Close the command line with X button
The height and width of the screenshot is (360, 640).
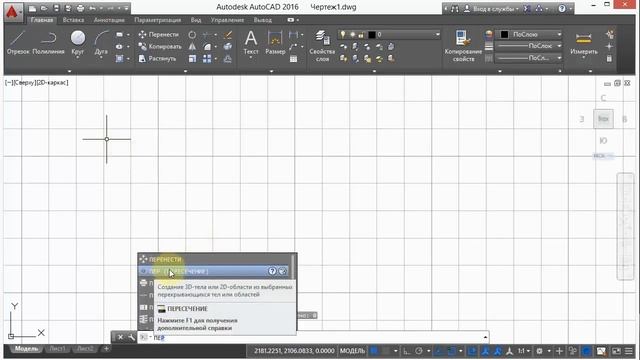pyautogui.click(x=120, y=337)
